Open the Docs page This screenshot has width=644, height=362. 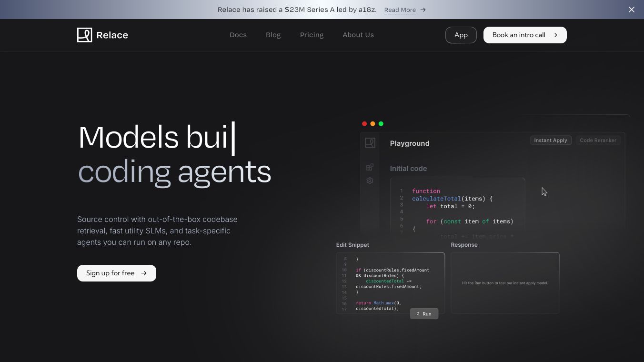(238, 35)
